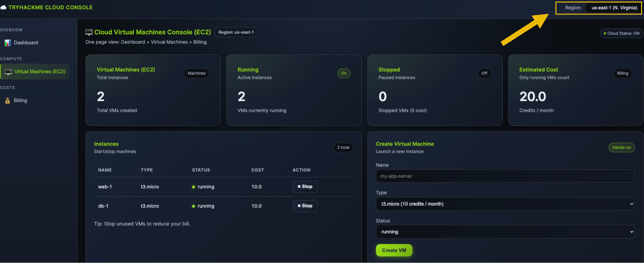Stop the web-1 instance

coord(305,186)
